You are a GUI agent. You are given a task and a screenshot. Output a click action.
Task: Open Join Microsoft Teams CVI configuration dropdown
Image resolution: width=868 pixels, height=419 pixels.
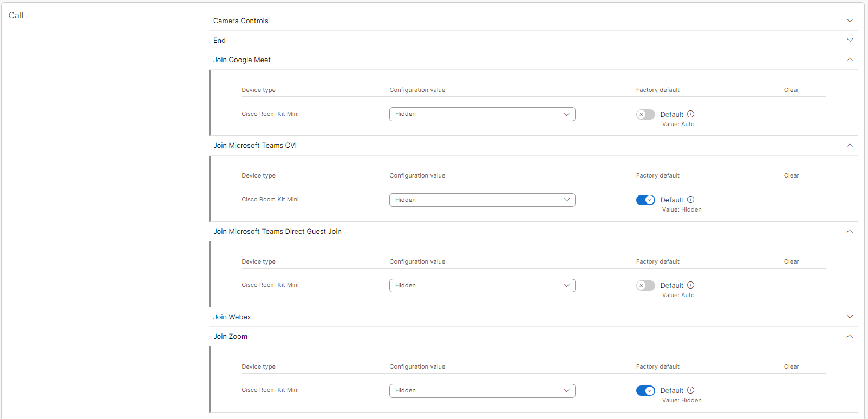coord(482,200)
